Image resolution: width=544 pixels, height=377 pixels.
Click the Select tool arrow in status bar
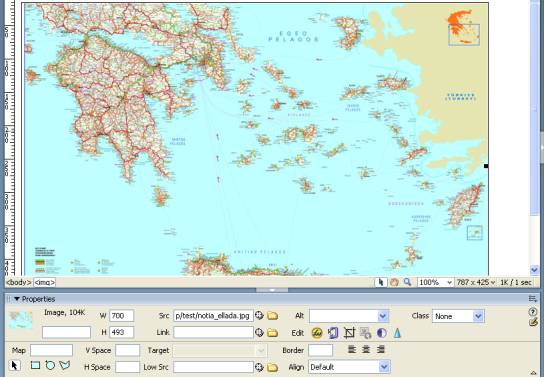tap(381, 282)
